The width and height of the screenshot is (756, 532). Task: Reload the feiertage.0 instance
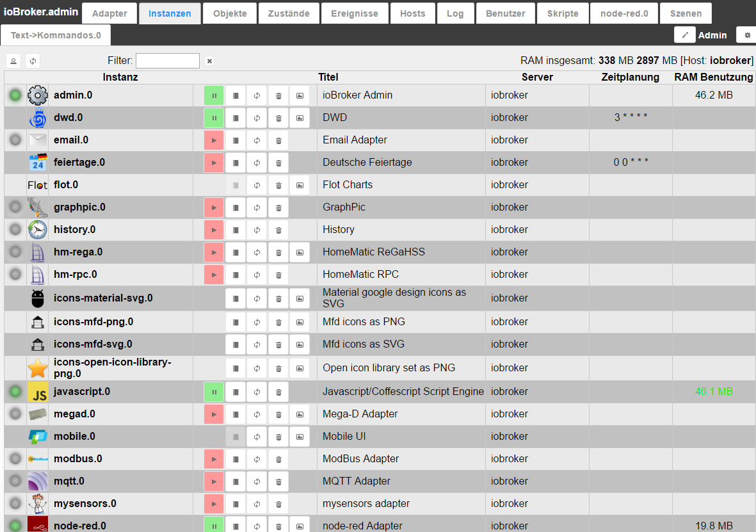(257, 163)
